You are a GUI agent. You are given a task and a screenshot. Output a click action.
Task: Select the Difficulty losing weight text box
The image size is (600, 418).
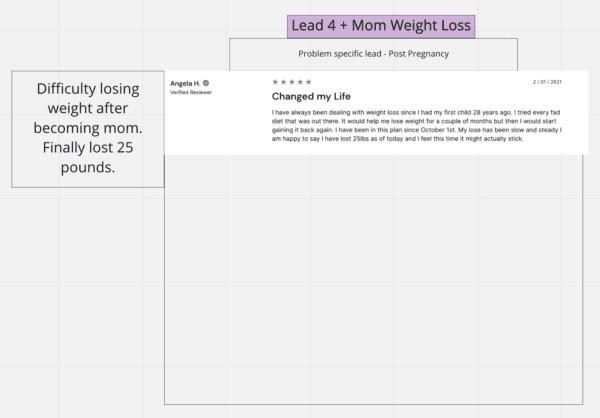[x=88, y=129]
